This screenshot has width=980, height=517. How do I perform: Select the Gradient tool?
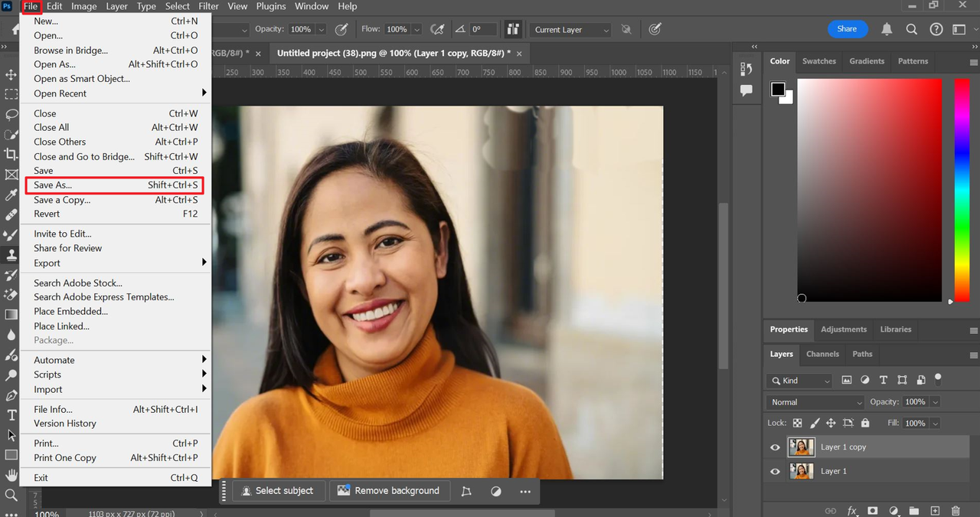click(11, 315)
